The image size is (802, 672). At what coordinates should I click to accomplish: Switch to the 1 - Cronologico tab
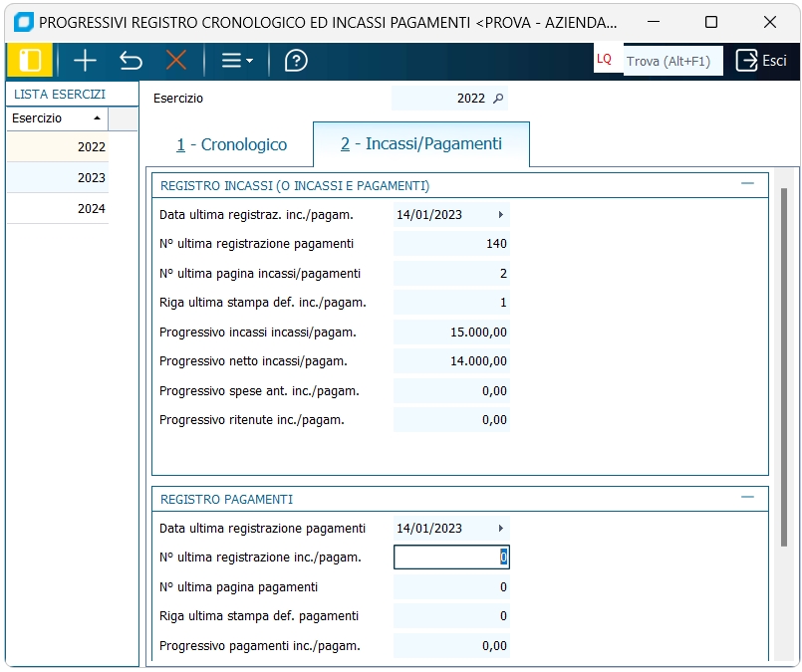click(231, 145)
